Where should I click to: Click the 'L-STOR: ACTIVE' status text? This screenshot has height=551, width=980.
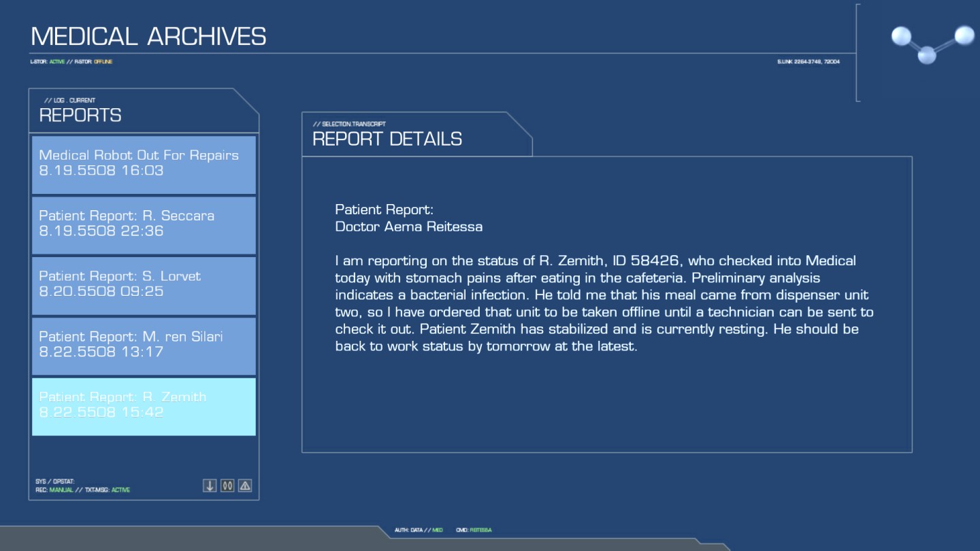pyautogui.click(x=48, y=62)
